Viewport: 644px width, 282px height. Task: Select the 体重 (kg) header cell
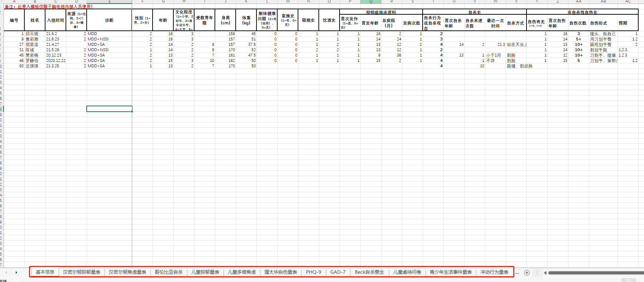[x=246, y=20]
